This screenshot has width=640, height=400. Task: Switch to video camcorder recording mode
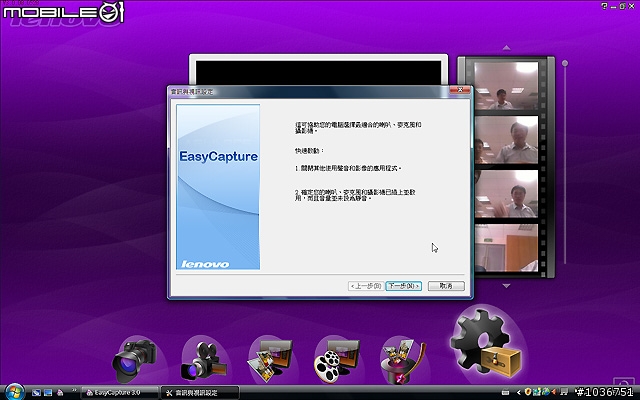203,360
